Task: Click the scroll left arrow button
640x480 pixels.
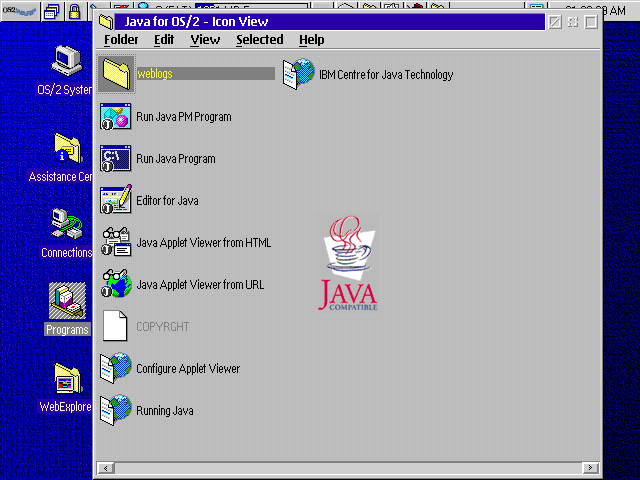Action: point(106,468)
